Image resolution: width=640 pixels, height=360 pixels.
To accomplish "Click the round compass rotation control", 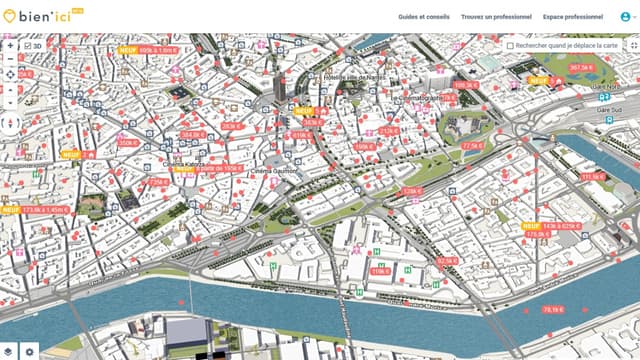I will (10, 123).
